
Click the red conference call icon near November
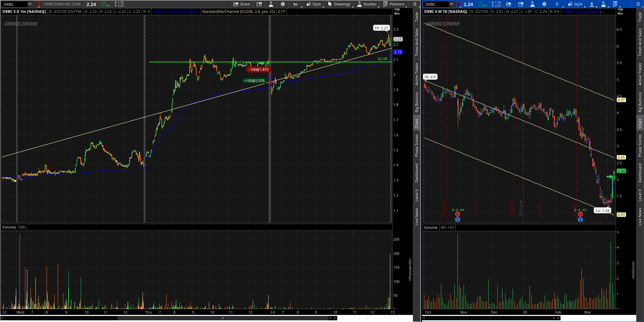[x=458, y=214]
